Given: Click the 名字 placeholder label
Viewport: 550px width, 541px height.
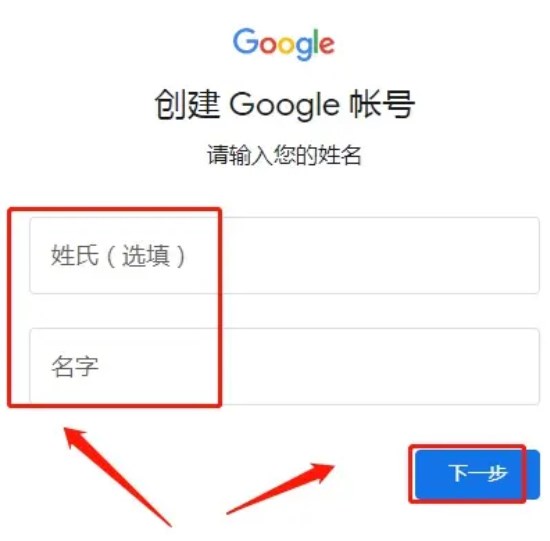Looking at the screenshot, I should point(75,366).
